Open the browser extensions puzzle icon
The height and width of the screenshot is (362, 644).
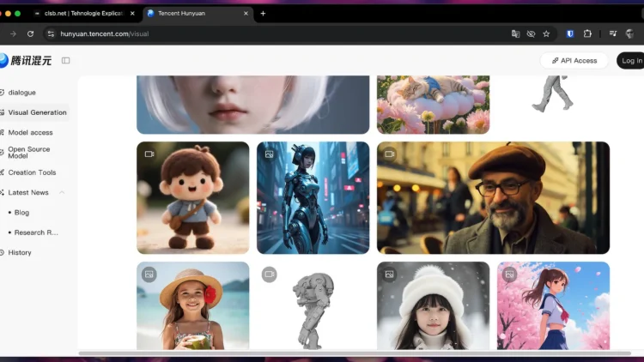[x=588, y=33]
